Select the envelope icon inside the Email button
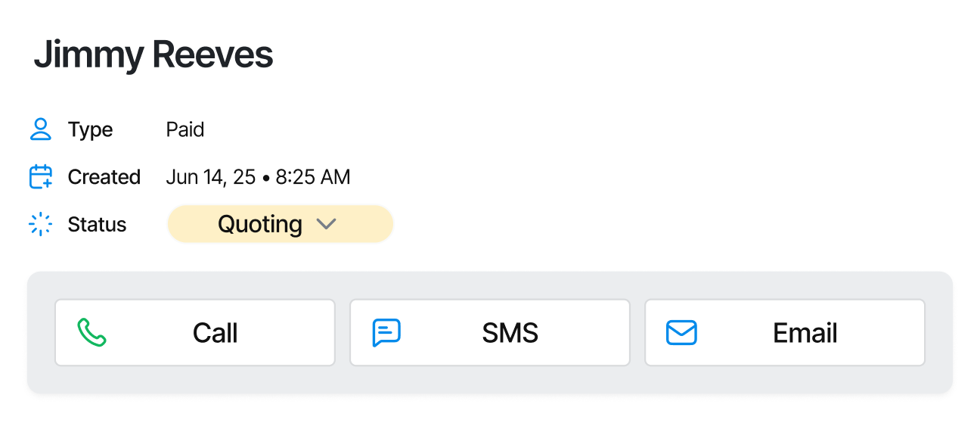The image size is (980, 448). click(x=681, y=331)
